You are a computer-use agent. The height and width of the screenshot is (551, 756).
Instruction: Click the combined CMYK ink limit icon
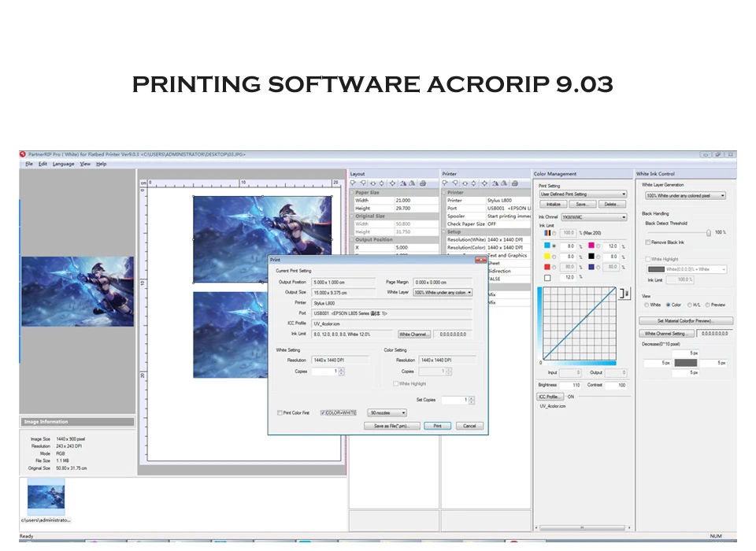coord(547,233)
